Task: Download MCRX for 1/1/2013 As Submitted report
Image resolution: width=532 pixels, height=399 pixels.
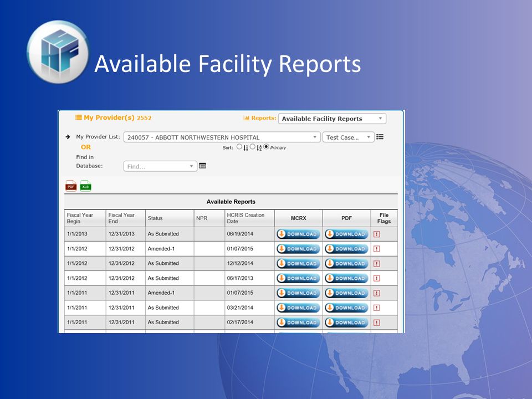Action: click(x=298, y=234)
